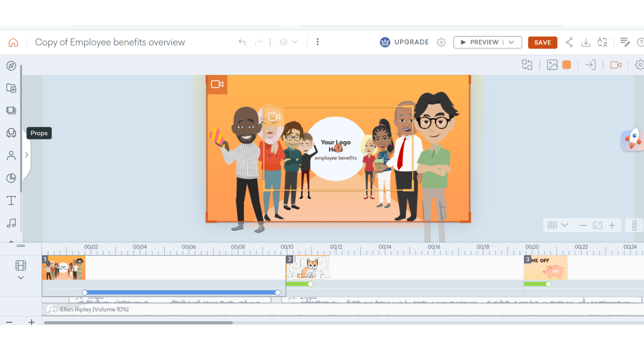644x362 pixels.
Task: Click the orange background color swatch
Action: click(x=567, y=65)
